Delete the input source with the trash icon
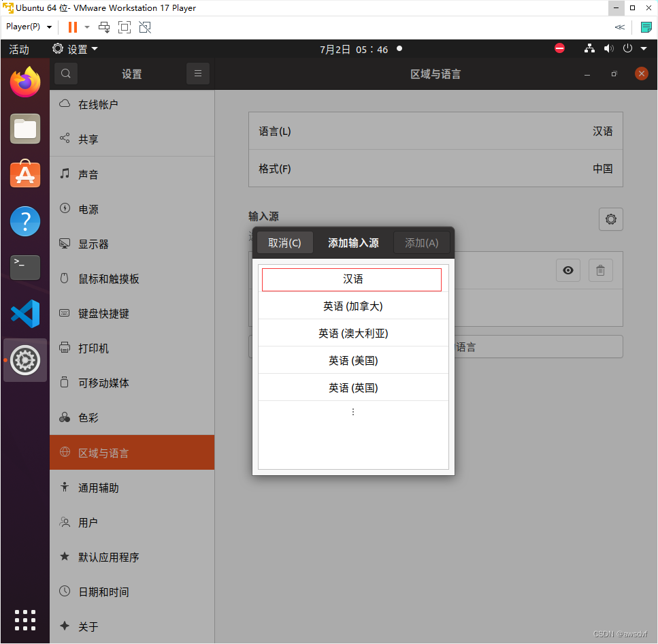This screenshot has height=644, width=658. click(601, 270)
